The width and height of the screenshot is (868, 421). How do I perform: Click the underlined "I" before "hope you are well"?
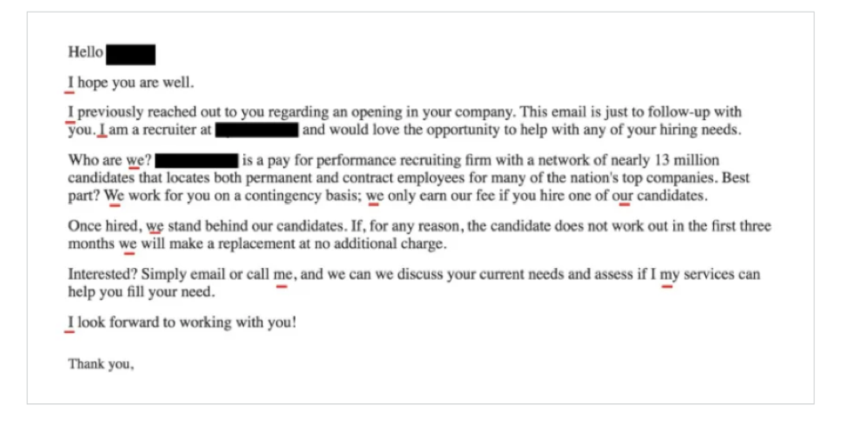(70, 84)
